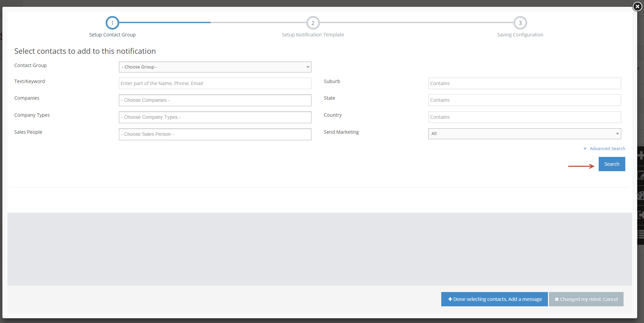This screenshot has height=323, width=644.
Task: Click the list icon in right sidebar
Action: pyautogui.click(x=641, y=234)
